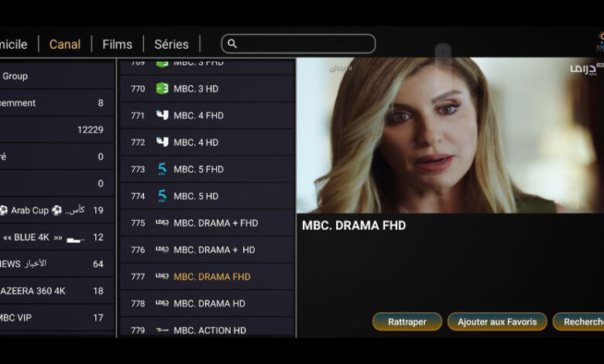Click the Rattraper button
This screenshot has height=364, width=604.
point(407,321)
